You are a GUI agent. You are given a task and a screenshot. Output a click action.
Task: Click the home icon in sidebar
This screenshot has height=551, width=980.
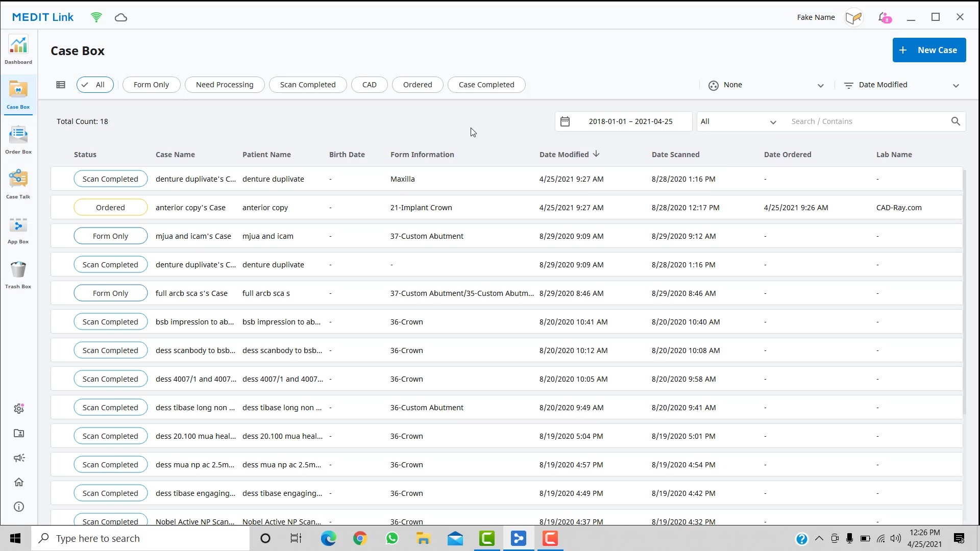[x=19, y=482]
